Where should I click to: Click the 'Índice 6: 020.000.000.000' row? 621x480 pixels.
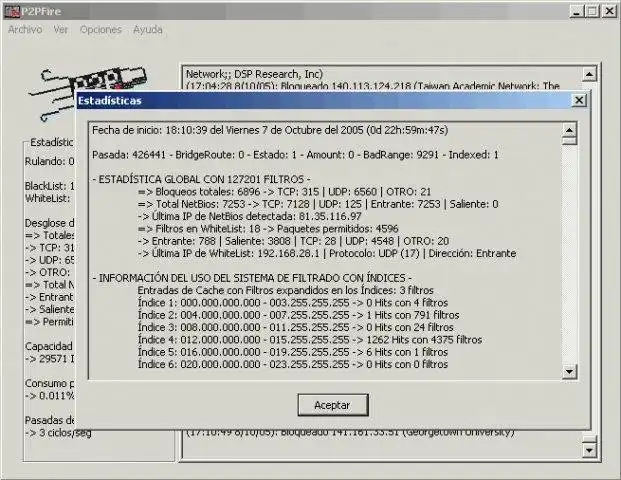[293, 364]
